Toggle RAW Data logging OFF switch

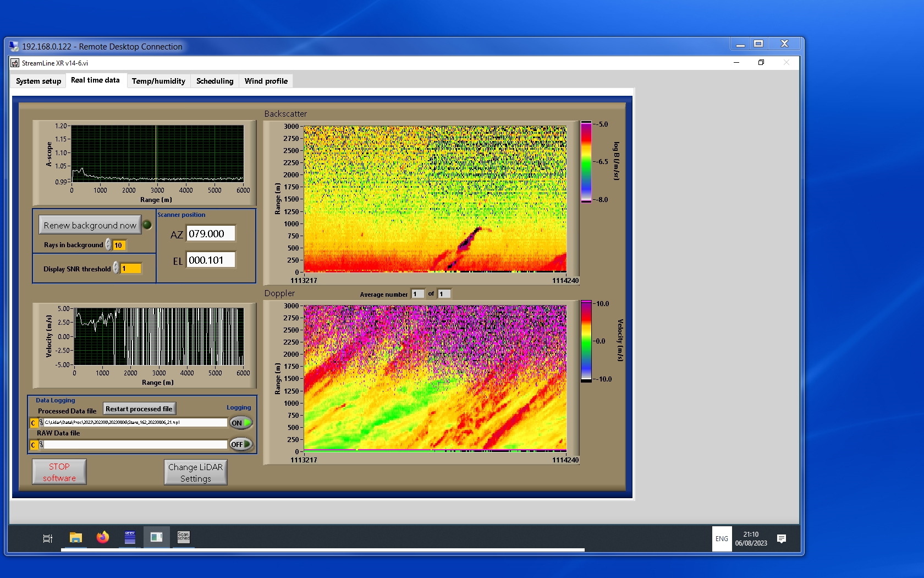[241, 444]
